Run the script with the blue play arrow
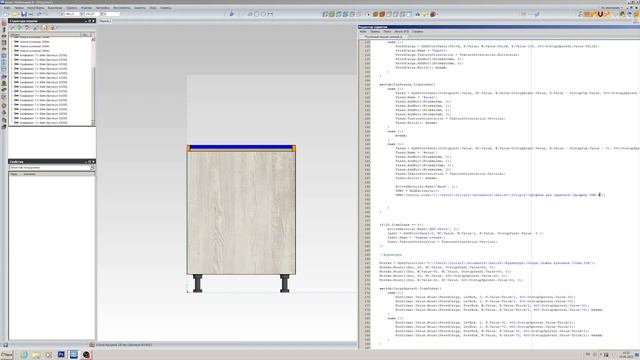Screen dimensions: 640x360 pyautogui.click(x=232, y=14)
